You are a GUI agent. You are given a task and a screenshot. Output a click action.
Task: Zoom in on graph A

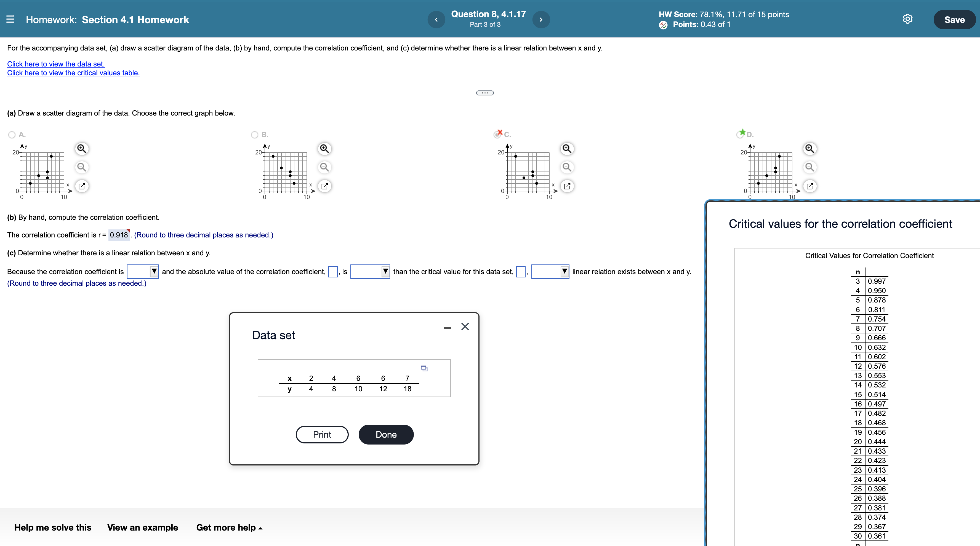pyautogui.click(x=81, y=148)
